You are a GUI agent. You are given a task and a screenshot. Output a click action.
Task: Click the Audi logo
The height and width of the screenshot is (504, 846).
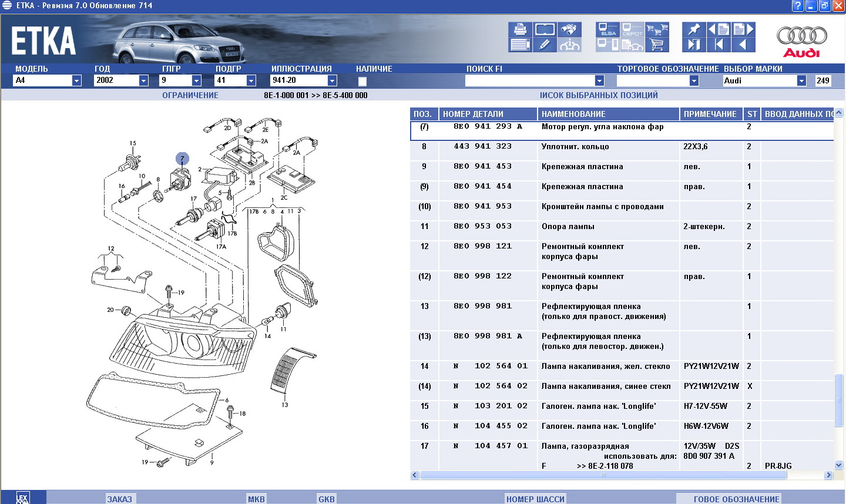tap(802, 41)
